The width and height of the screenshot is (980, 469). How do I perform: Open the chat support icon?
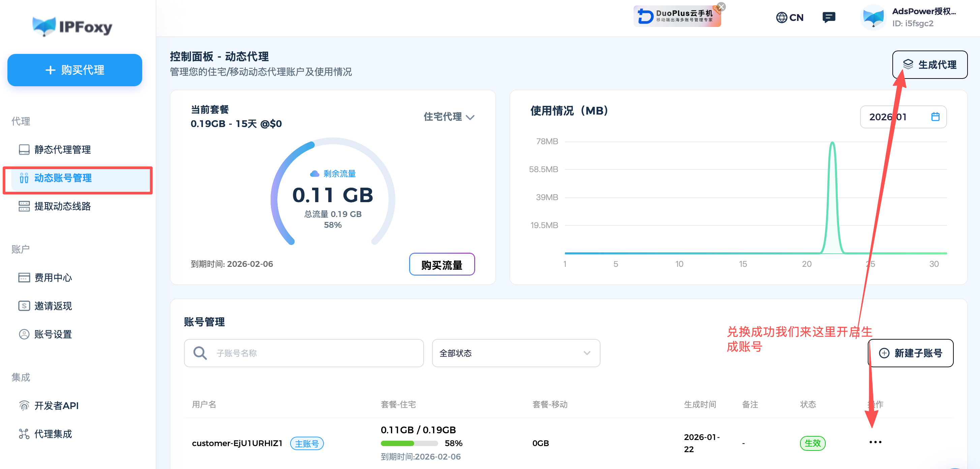[x=829, y=17]
